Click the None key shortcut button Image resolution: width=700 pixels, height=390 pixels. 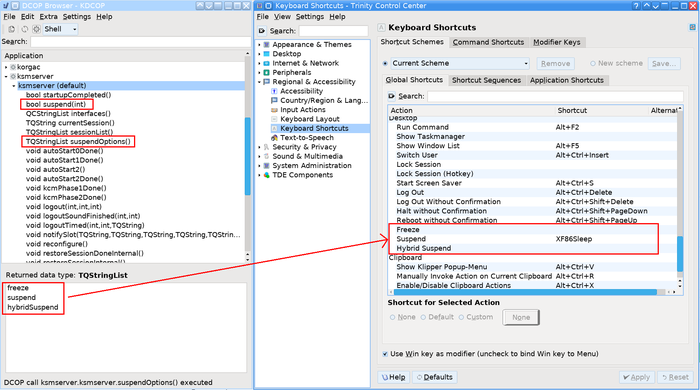tap(521, 317)
